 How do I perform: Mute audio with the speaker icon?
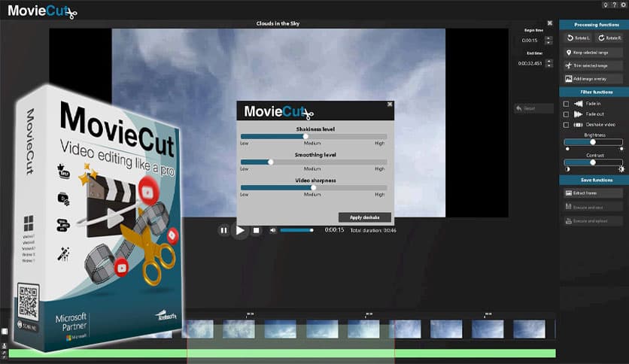[x=273, y=230]
